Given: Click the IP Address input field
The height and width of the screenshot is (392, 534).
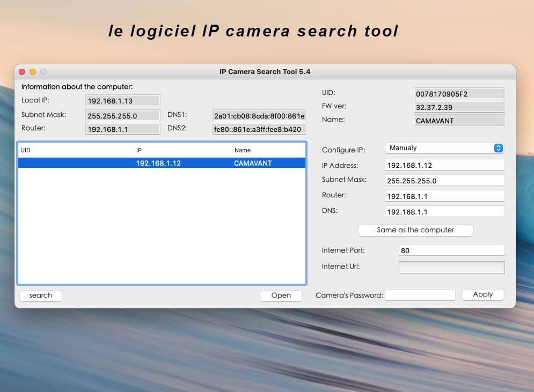Looking at the screenshot, I should click(x=444, y=165).
